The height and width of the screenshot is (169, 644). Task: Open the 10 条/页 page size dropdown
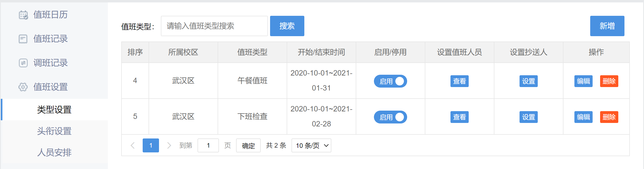tap(311, 145)
